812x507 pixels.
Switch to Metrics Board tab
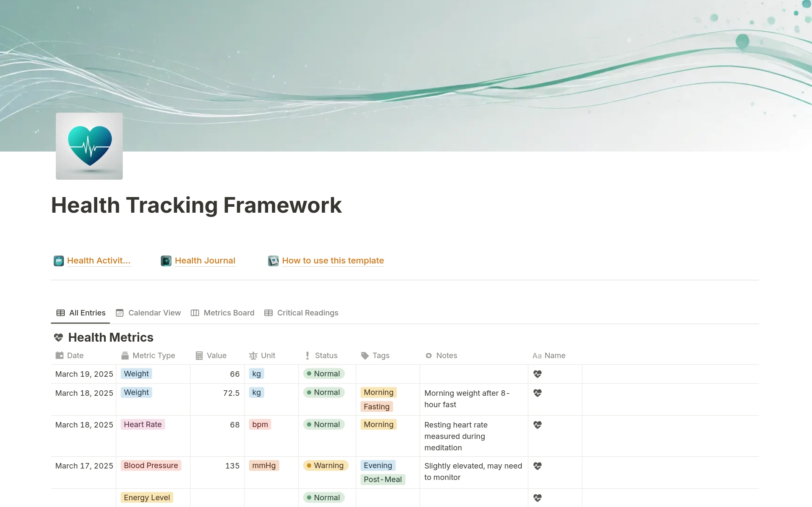pos(223,313)
